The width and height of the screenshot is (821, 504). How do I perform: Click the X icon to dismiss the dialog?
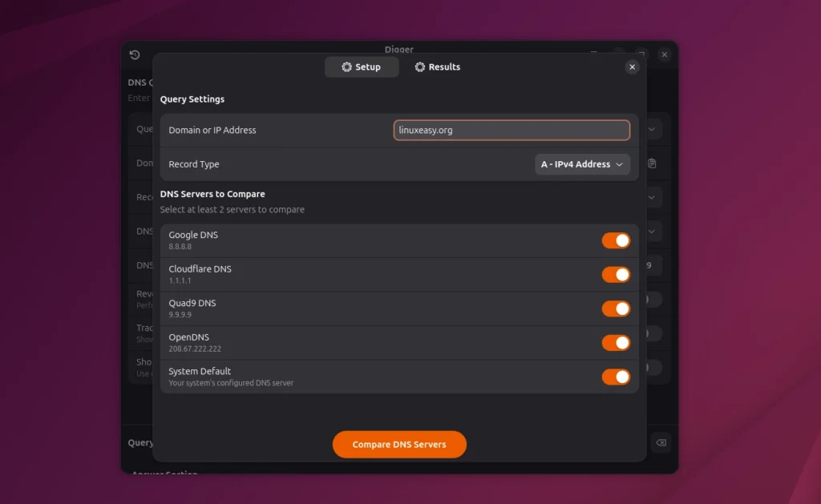(x=633, y=67)
